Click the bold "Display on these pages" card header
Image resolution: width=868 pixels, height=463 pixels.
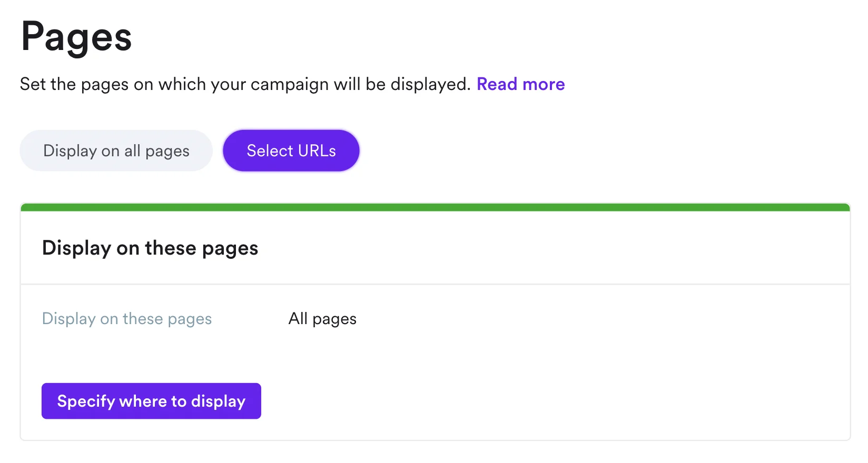click(x=150, y=248)
